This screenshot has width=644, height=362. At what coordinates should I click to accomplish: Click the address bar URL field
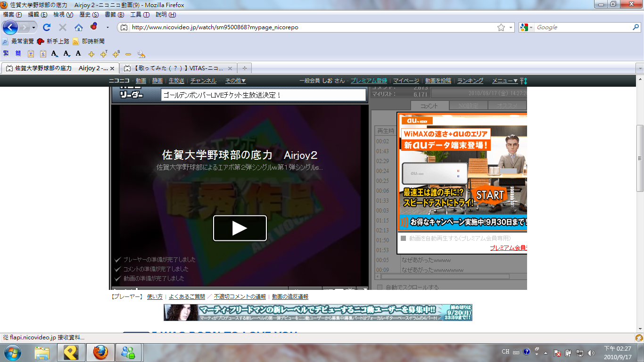(x=313, y=27)
